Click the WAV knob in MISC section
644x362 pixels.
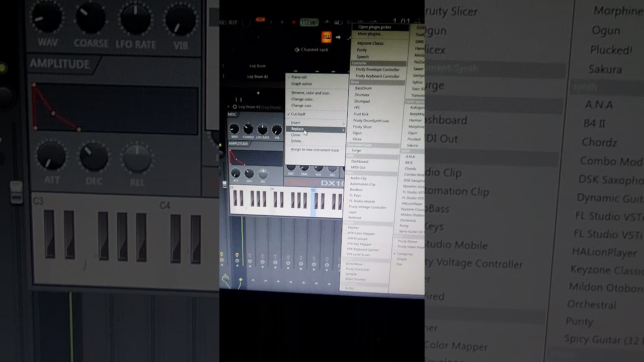(234, 130)
